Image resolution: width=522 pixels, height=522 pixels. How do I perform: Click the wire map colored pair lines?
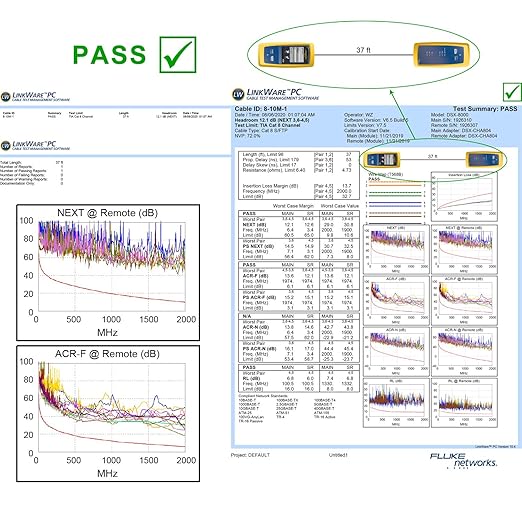coord(395,202)
